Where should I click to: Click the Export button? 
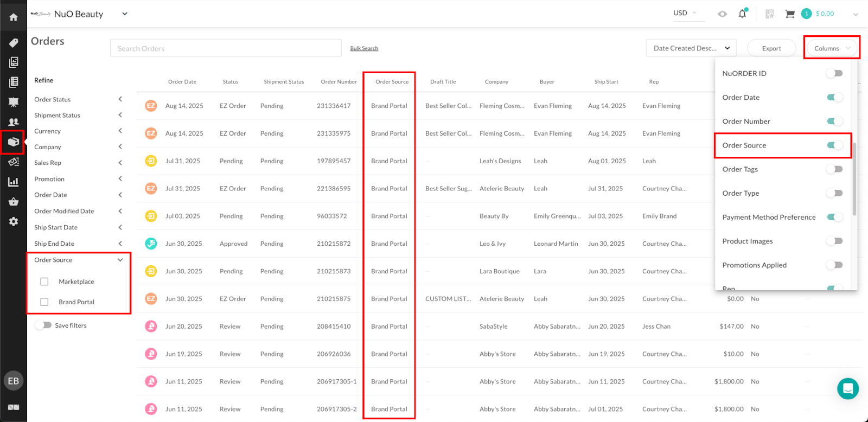[771, 48]
